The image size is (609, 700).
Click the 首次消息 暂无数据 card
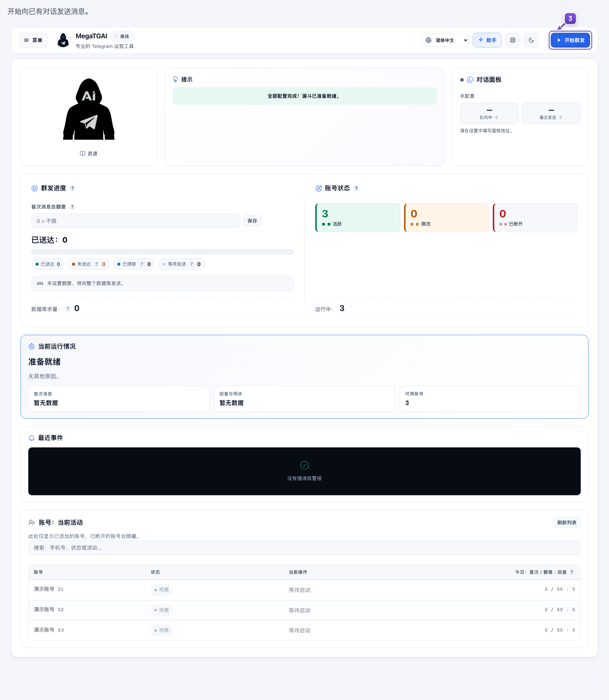[x=119, y=399]
